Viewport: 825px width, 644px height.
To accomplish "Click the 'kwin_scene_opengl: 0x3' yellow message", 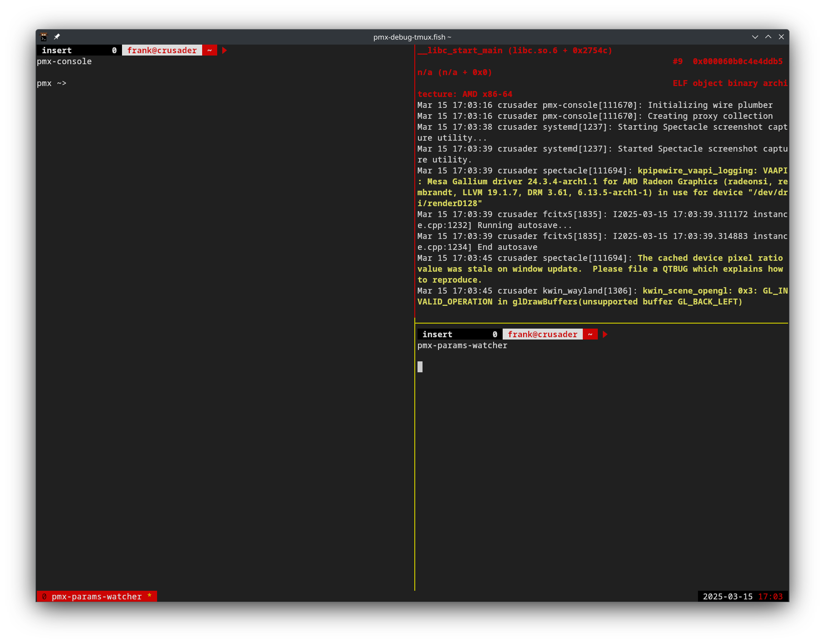I will tap(602, 296).
